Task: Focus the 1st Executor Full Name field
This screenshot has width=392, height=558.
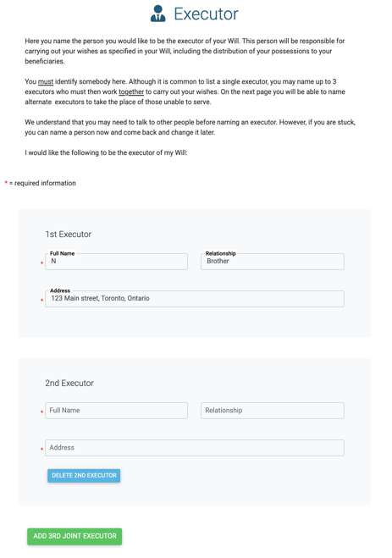Action: pos(116,262)
